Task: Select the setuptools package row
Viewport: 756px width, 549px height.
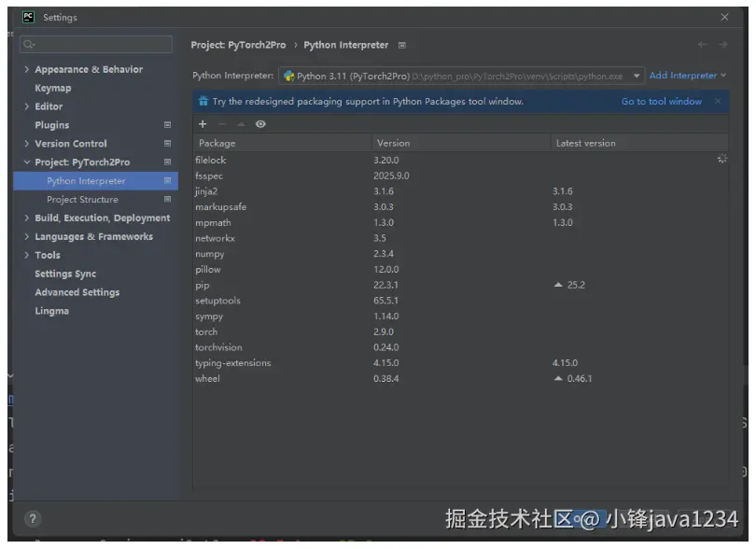Action: pyautogui.click(x=460, y=300)
